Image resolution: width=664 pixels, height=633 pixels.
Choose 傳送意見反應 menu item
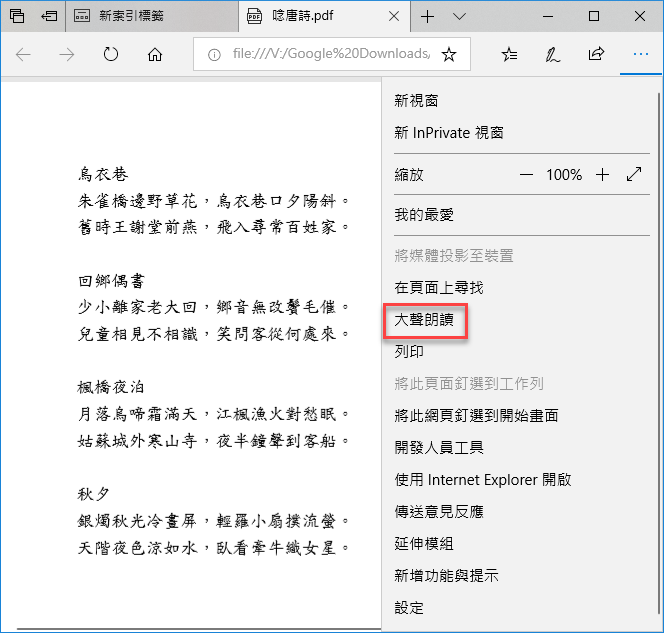(x=439, y=511)
